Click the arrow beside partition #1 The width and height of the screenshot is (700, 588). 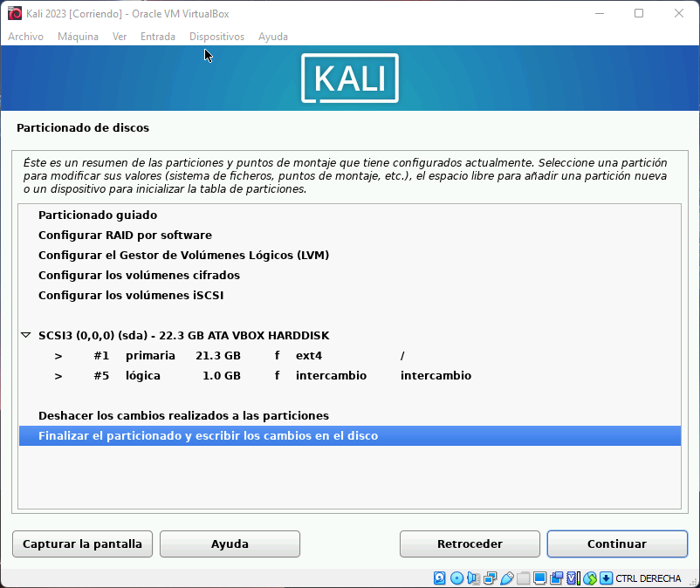(58, 356)
